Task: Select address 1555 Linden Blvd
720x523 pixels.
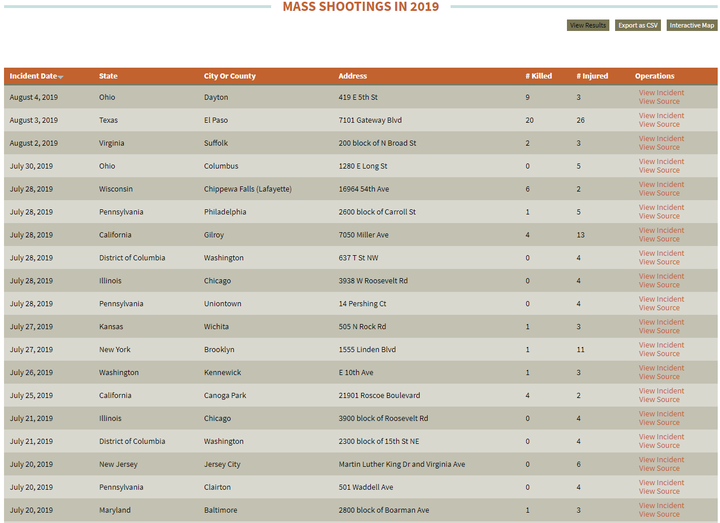Action: 367,350
